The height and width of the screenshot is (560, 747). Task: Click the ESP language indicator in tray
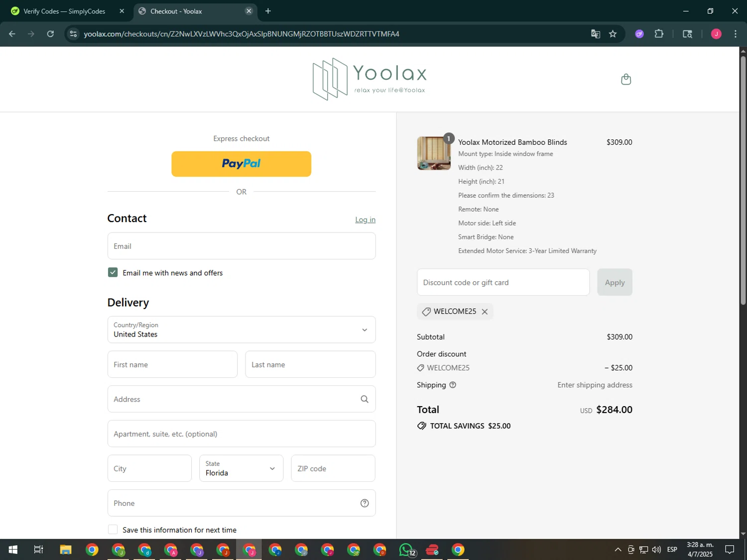(x=672, y=550)
